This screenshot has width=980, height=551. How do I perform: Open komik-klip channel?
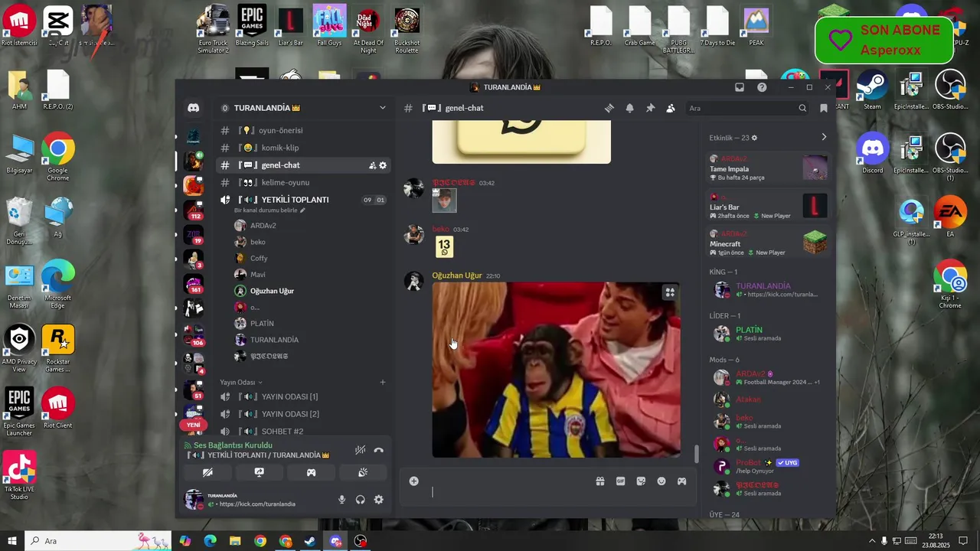[x=302, y=148]
